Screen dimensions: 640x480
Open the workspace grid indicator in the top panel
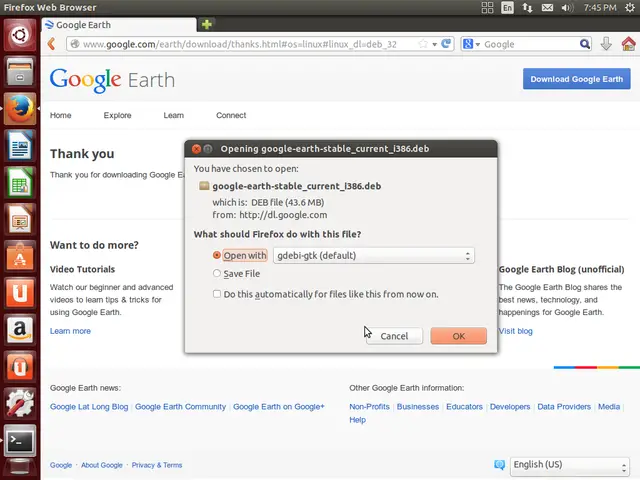[487, 7]
